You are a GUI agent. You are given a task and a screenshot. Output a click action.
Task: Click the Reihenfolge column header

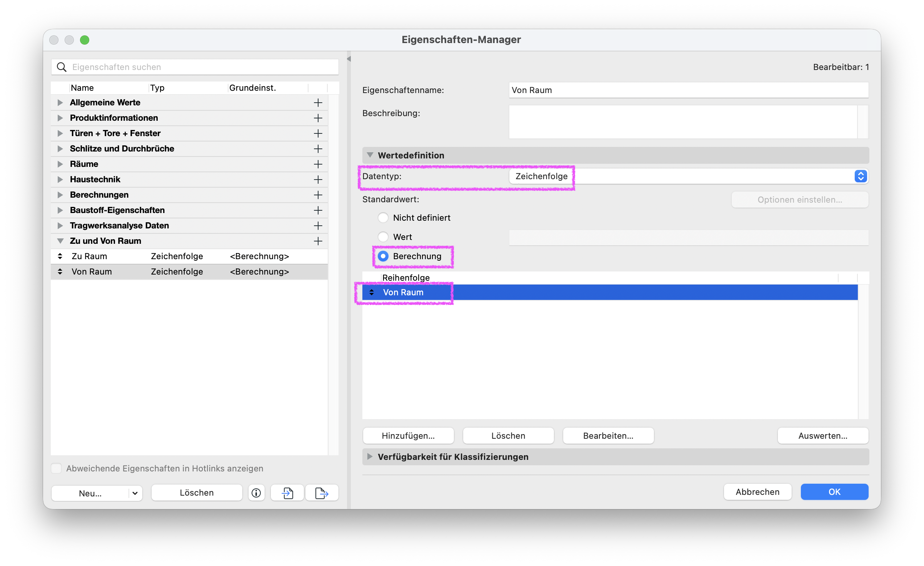pos(610,278)
